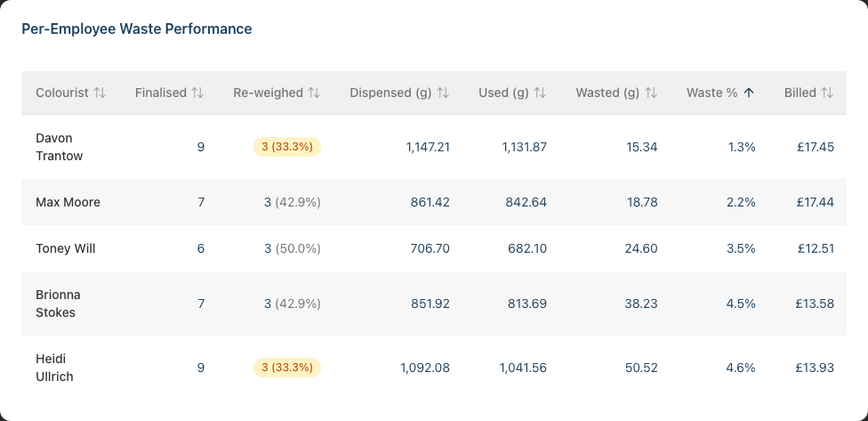Click the Dispensed (g) header text
The height and width of the screenshot is (421, 868).
point(390,93)
